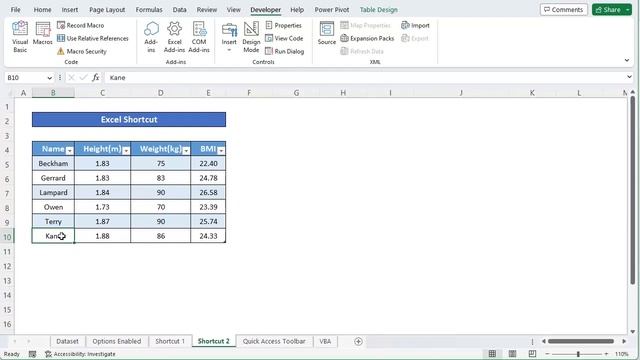Toggle Use Relative References

click(x=93, y=38)
